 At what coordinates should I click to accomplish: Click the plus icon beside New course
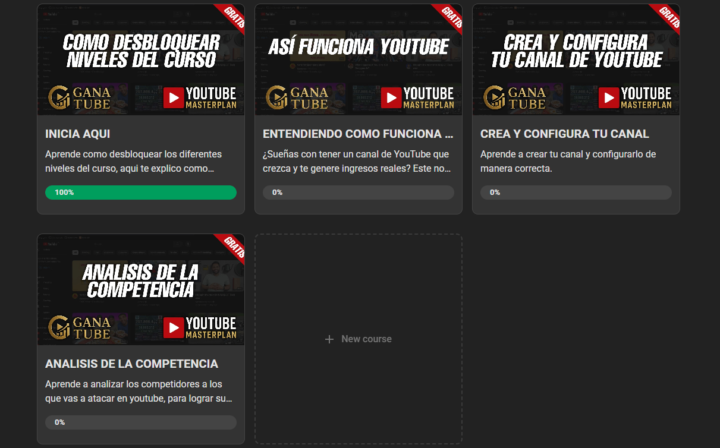[x=329, y=339]
